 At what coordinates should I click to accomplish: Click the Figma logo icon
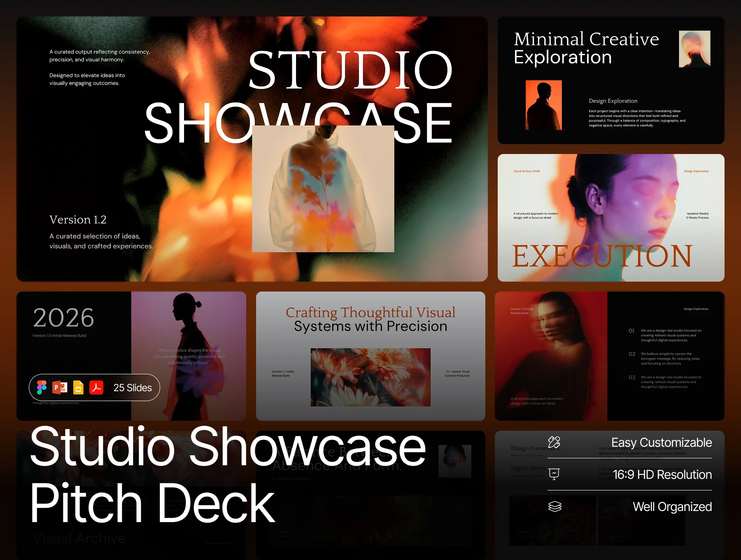42,387
